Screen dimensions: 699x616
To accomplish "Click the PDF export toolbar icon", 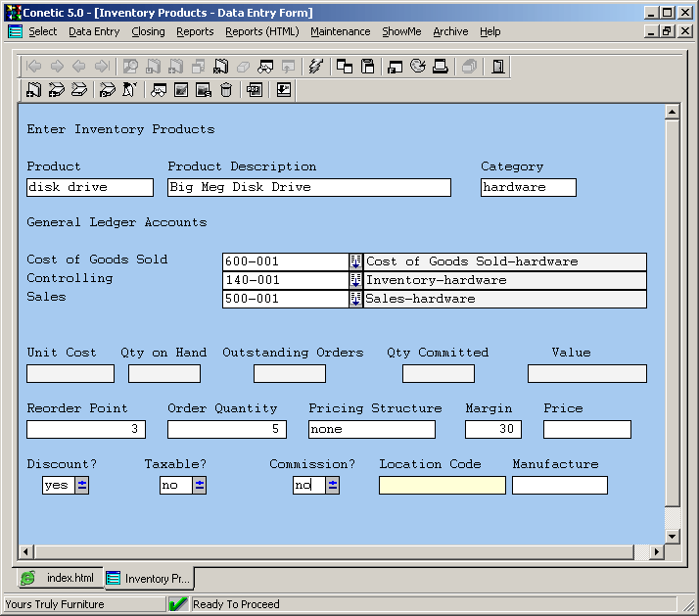I will [x=255, y=90].
